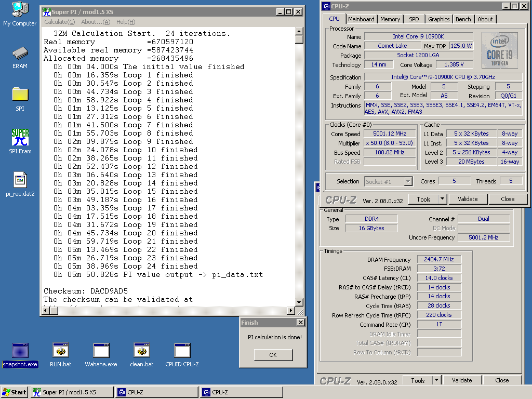Open the Help menu in Super PI
This screenshot has width=532, height=399.
[126, 22]
